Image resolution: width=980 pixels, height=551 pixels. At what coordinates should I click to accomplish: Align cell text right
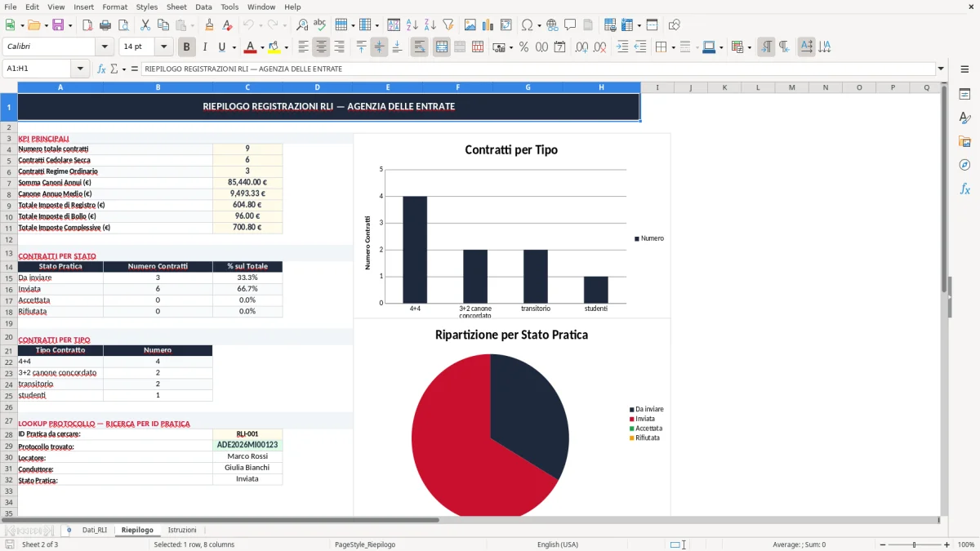point(339,47)
